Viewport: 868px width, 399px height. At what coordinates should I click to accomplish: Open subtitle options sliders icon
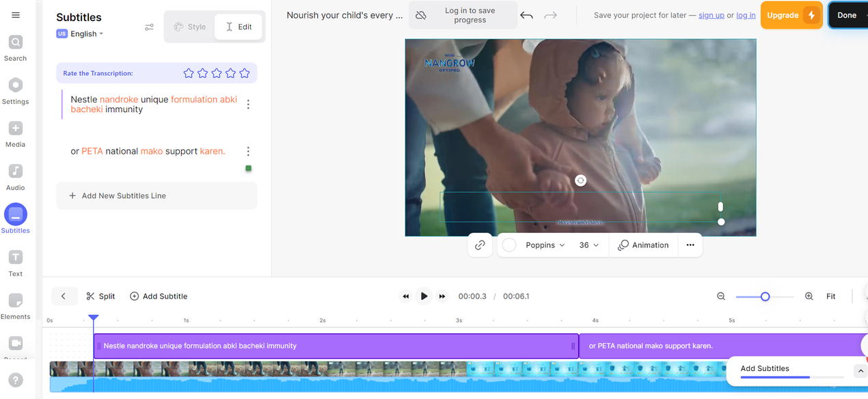[149, 27]
